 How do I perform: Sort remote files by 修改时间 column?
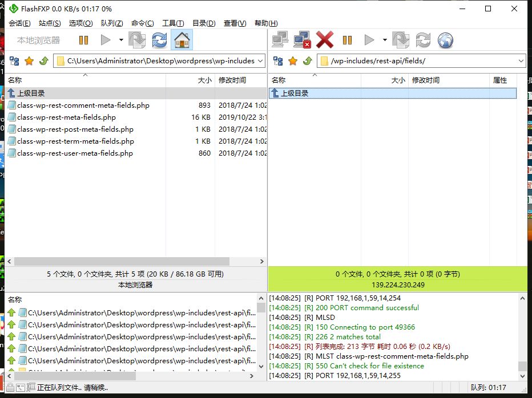pos(449,80)
